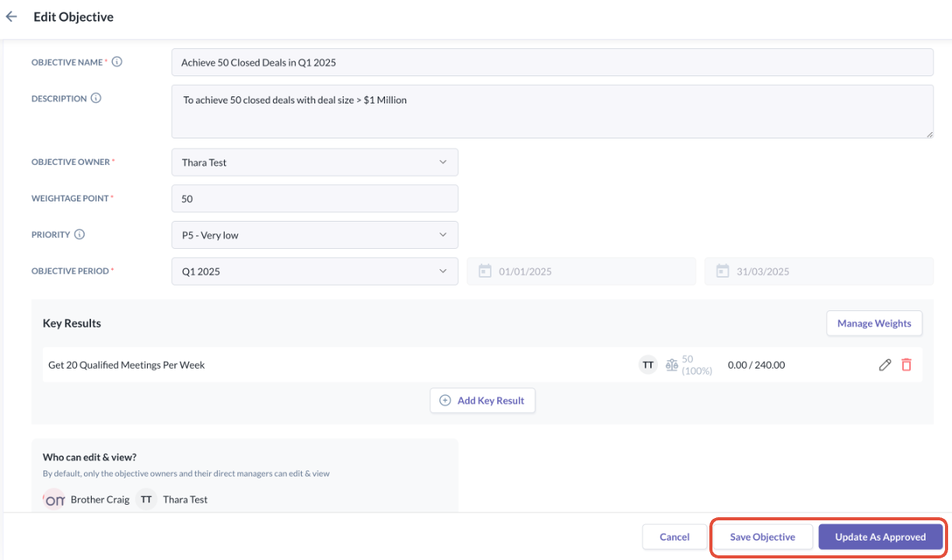Open the end date calendar icon 31/03/2025
952x560 pixels.
723,271
